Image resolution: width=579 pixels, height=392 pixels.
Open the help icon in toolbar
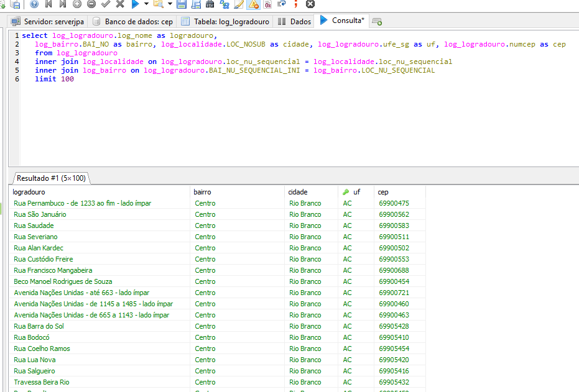tap(34, 4)
